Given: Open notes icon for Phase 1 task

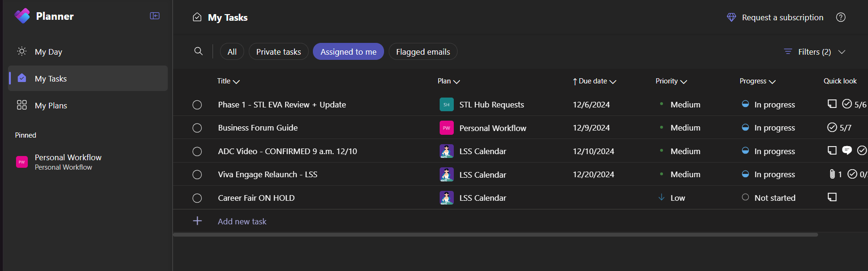Looking at the screenshot, I should [832, 104].
